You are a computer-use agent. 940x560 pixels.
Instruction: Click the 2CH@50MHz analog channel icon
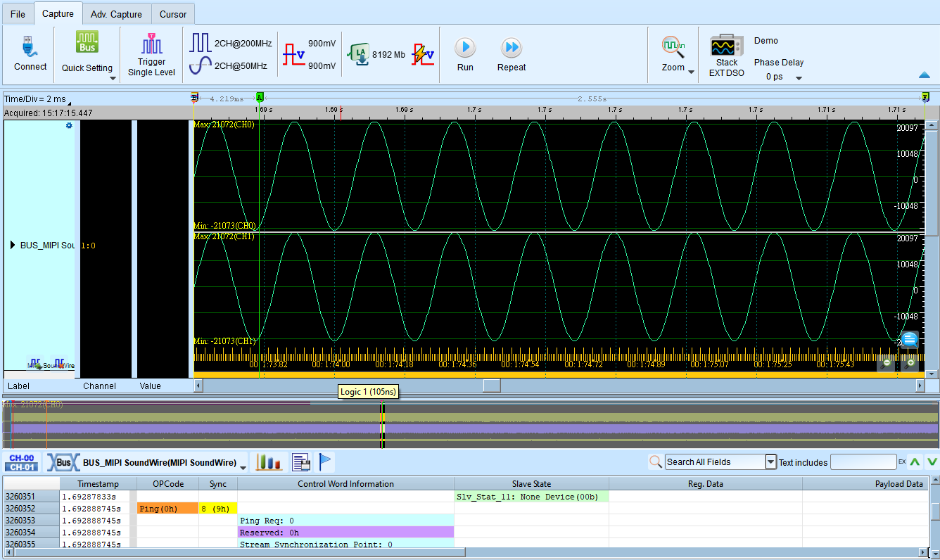[200, 65]
